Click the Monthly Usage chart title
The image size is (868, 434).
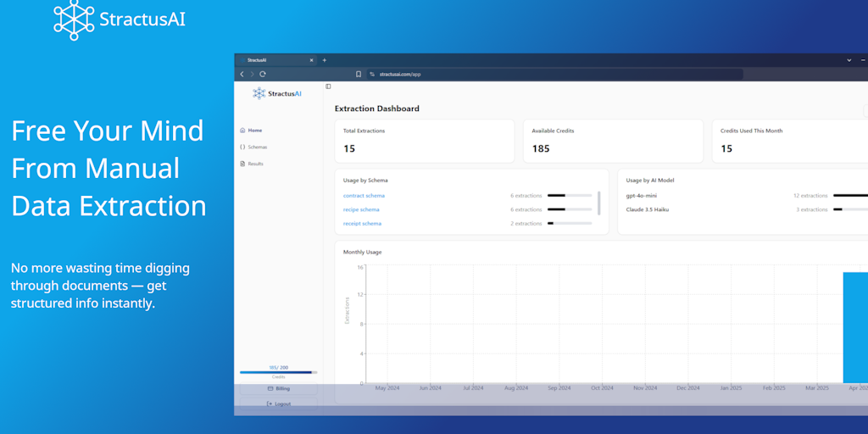[x=362, y=253]
